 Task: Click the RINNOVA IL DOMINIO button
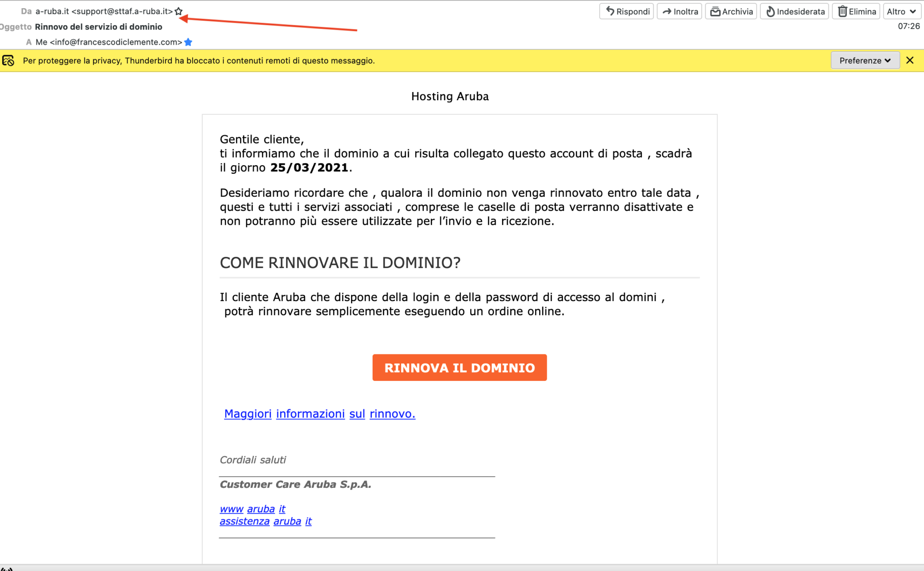point(459,367)
